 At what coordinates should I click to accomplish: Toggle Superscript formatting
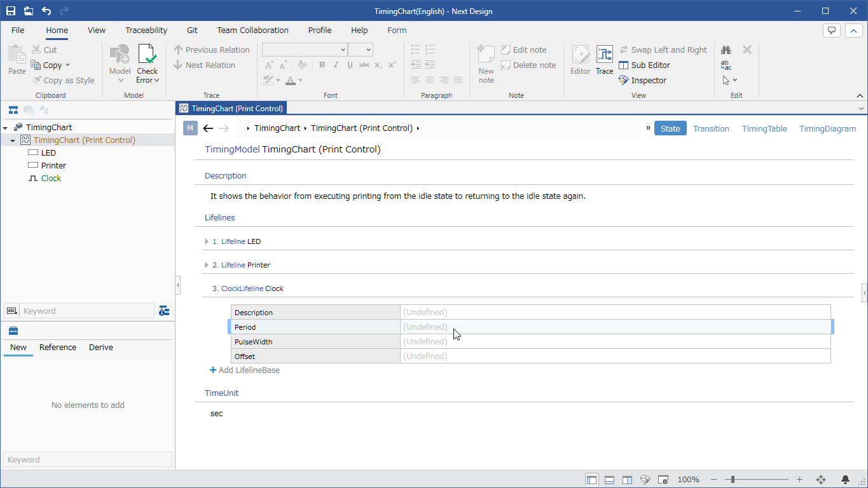[x=392, y=65]
